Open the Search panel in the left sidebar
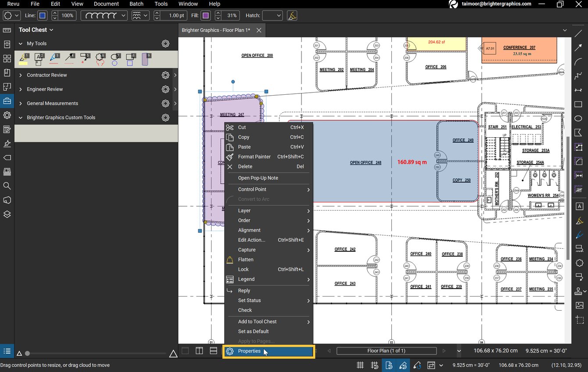Image resolution: width=588 pixels, height=372 pixels. coord(7,186)
